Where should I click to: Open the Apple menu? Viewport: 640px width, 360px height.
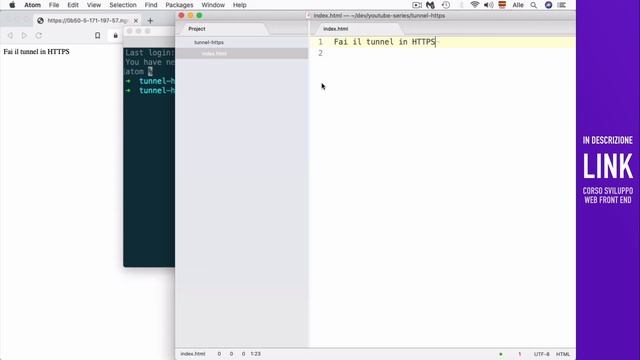point(12,5)
